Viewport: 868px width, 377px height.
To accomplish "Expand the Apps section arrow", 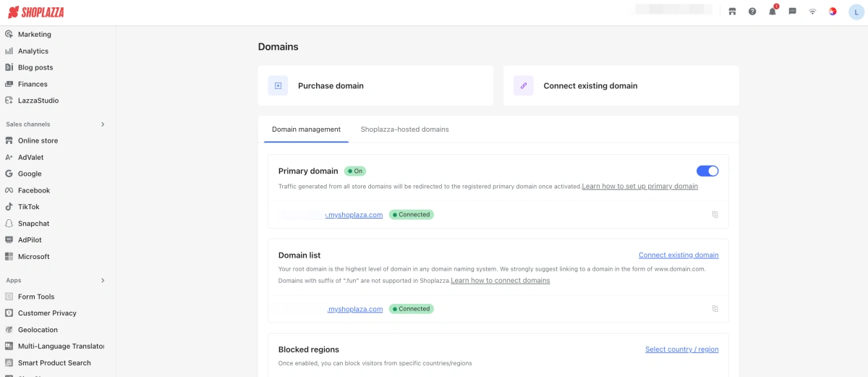I will click(x=103, y=280).
